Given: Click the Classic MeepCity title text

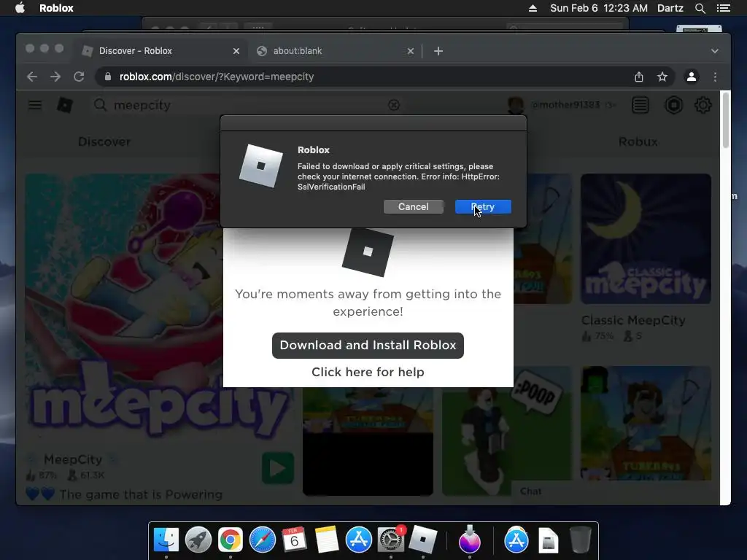Looking at the screenshot, I should pyautogui.click(x=633, y=321).
